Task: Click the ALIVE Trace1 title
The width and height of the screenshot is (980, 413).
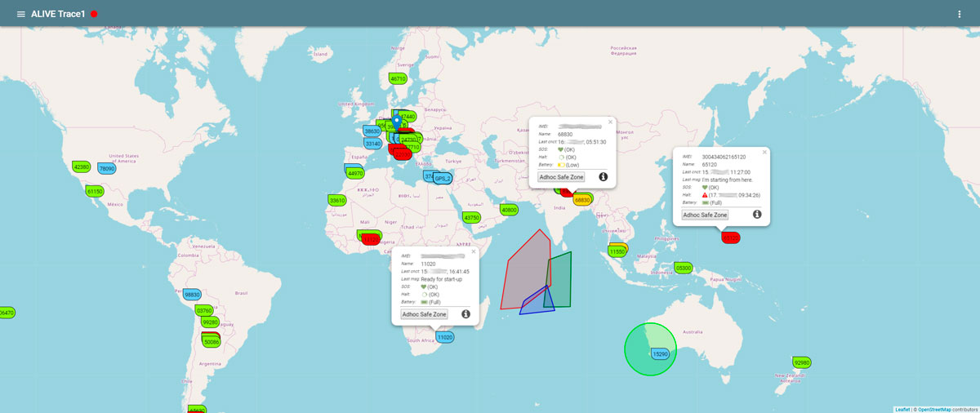Action: tap(58, 14)
